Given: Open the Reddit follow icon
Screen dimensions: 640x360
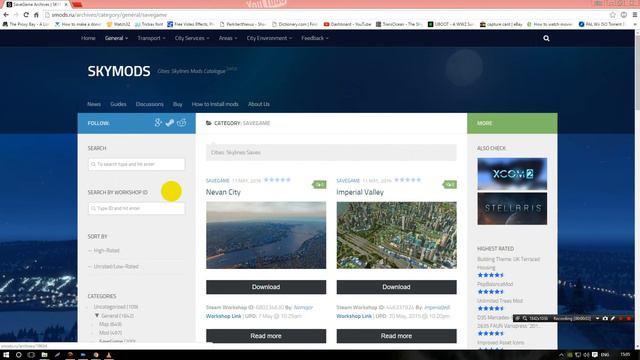Looking at the screenshot, I should coord(182,122).
